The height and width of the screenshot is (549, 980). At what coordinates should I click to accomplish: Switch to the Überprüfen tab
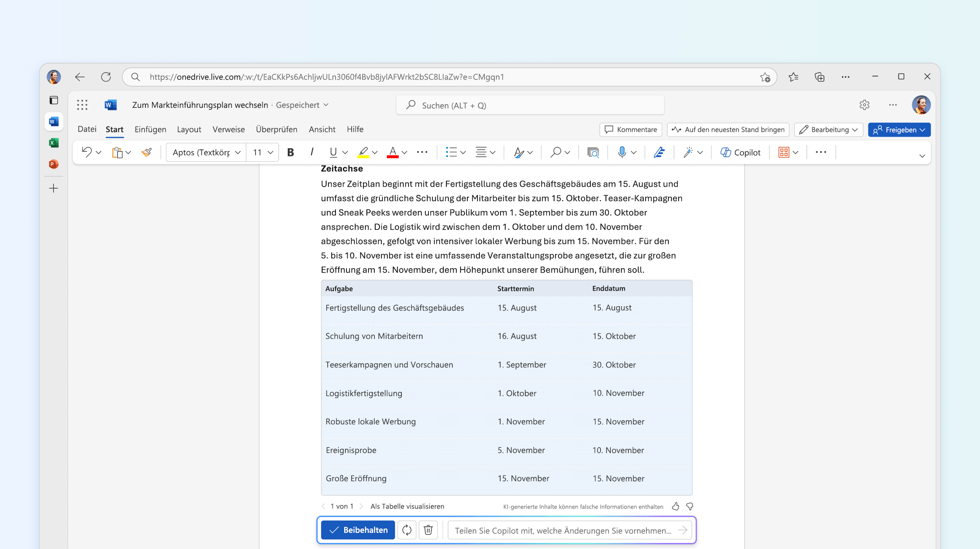click(x=276, y=129)
